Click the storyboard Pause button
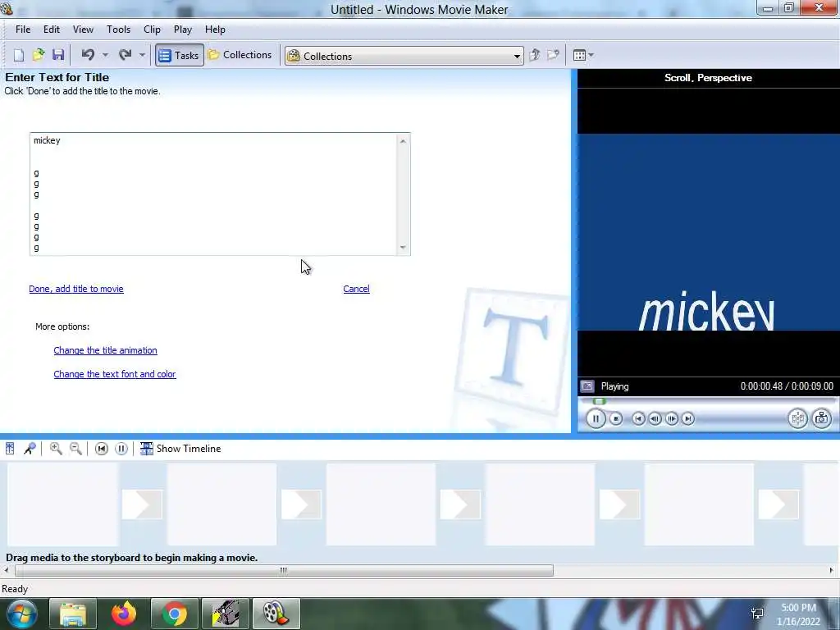This screenshot has width=840, height=630. coord(121,449)
